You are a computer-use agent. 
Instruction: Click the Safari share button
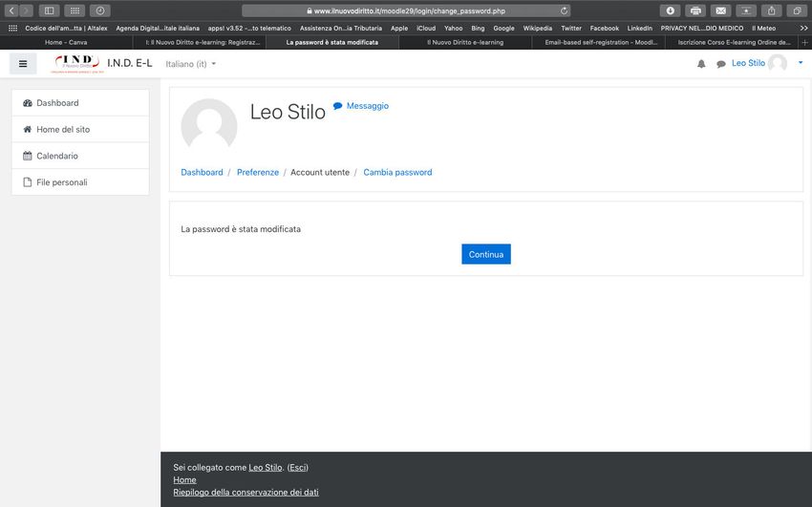(771, 11)
